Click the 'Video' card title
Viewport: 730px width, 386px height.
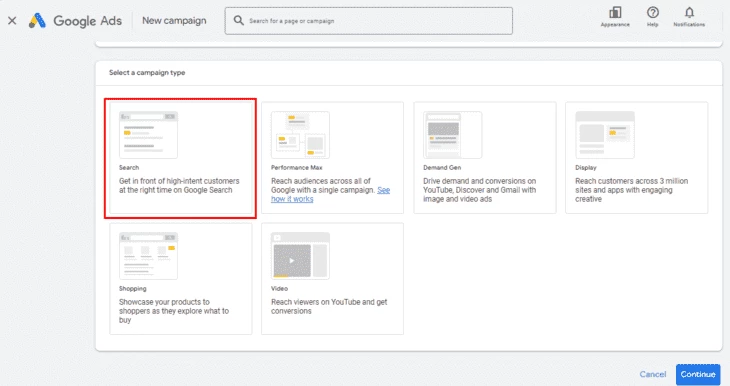(x=279, y=289)
